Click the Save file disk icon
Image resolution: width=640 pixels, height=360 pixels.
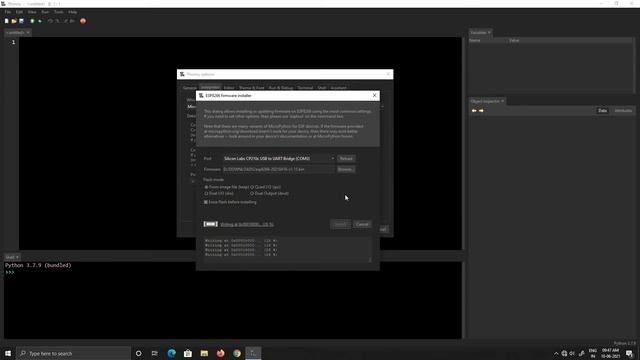click(22, 21)
